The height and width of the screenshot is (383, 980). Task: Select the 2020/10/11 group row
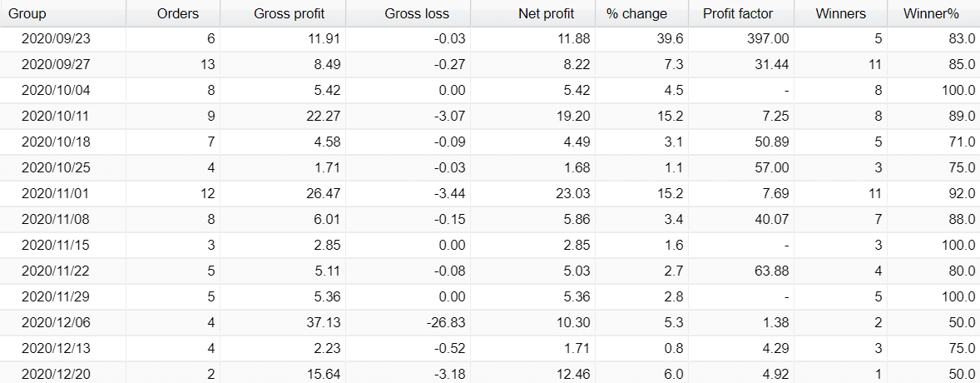click(490, 117)
